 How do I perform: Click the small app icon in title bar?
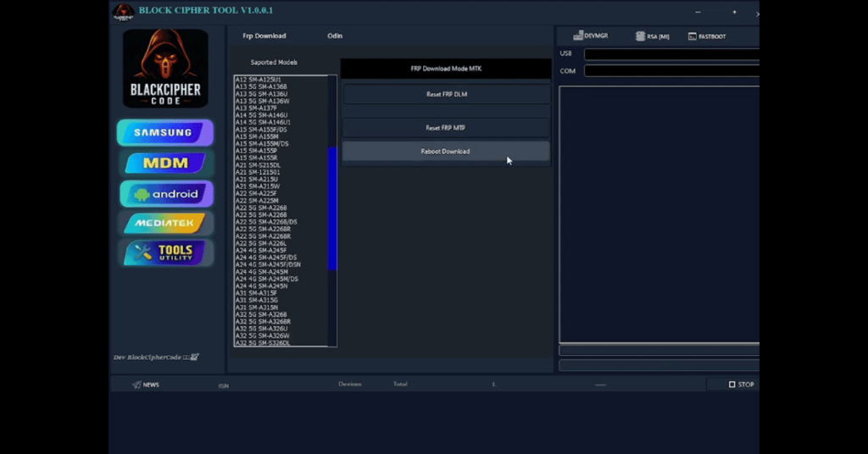(x=124, y=11)
